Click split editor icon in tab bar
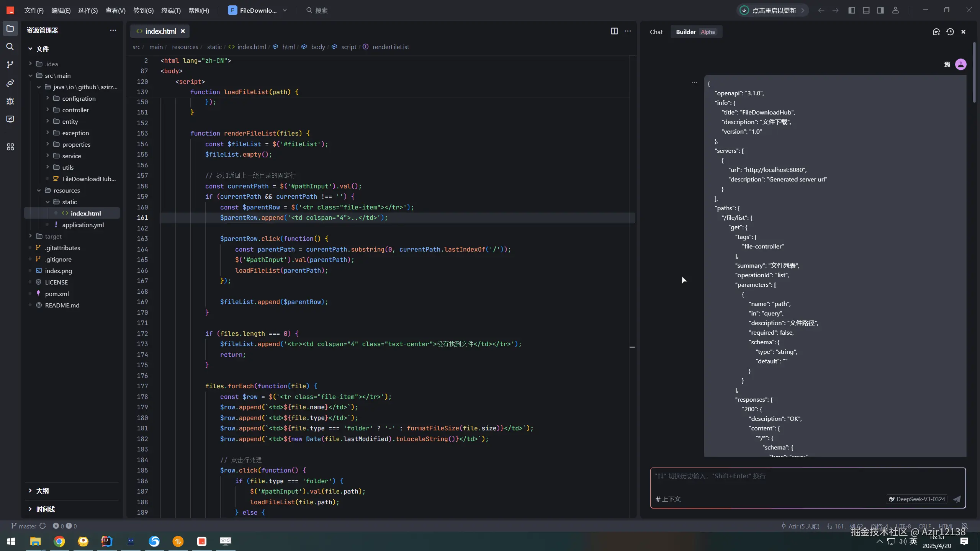This screenshot has width=980, height=551. pyautogui.click(x=614, y=31)
